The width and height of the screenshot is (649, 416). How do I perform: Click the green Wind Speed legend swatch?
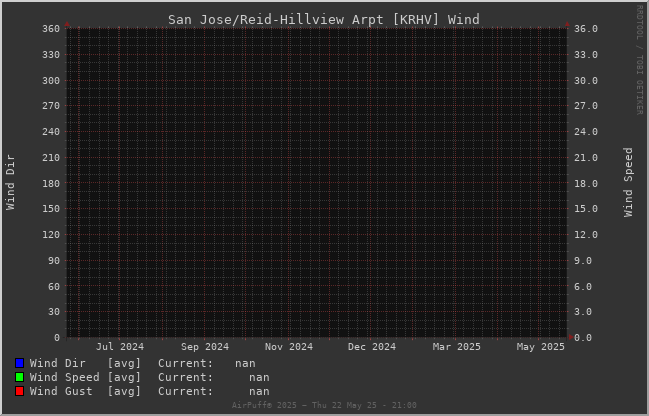click(x=19, y=377)
